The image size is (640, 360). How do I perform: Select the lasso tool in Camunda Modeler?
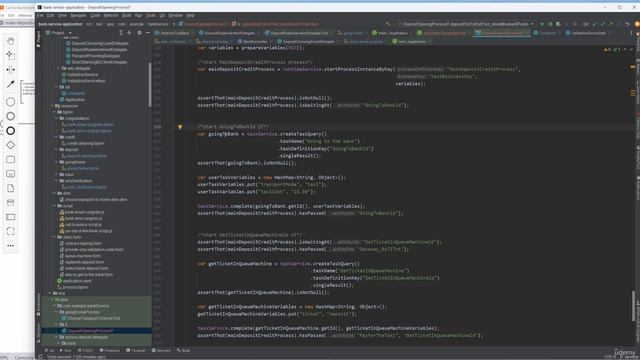[11, 55]
